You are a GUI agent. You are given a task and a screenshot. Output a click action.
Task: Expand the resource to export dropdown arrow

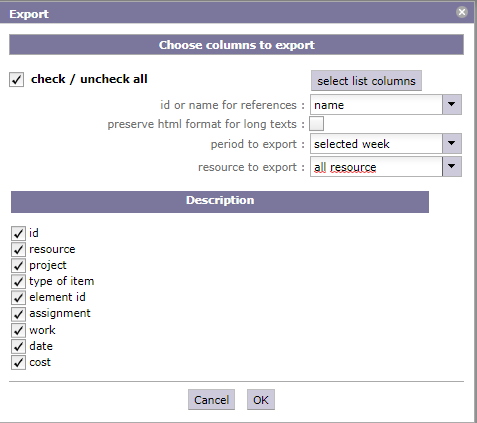tap(452, 166)
